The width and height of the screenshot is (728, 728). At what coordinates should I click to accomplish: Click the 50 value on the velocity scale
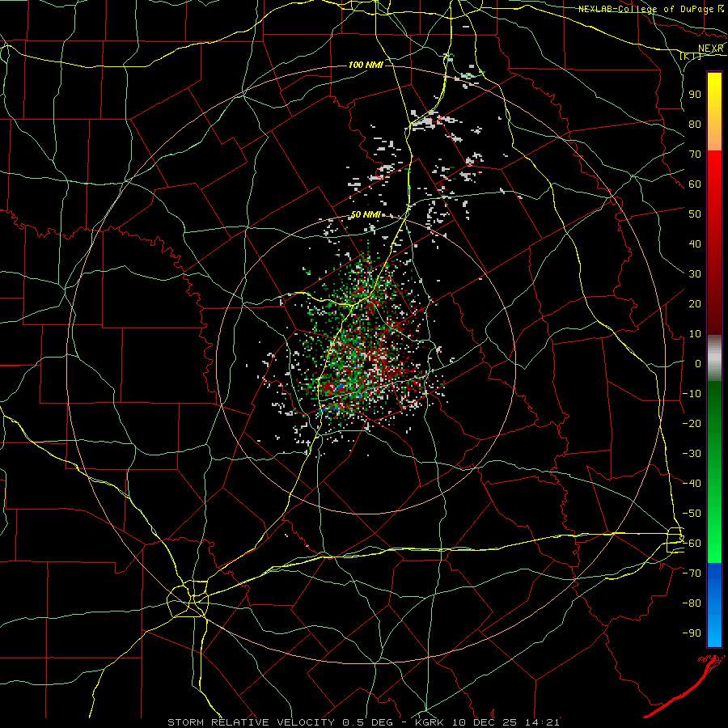pos(695,214)
